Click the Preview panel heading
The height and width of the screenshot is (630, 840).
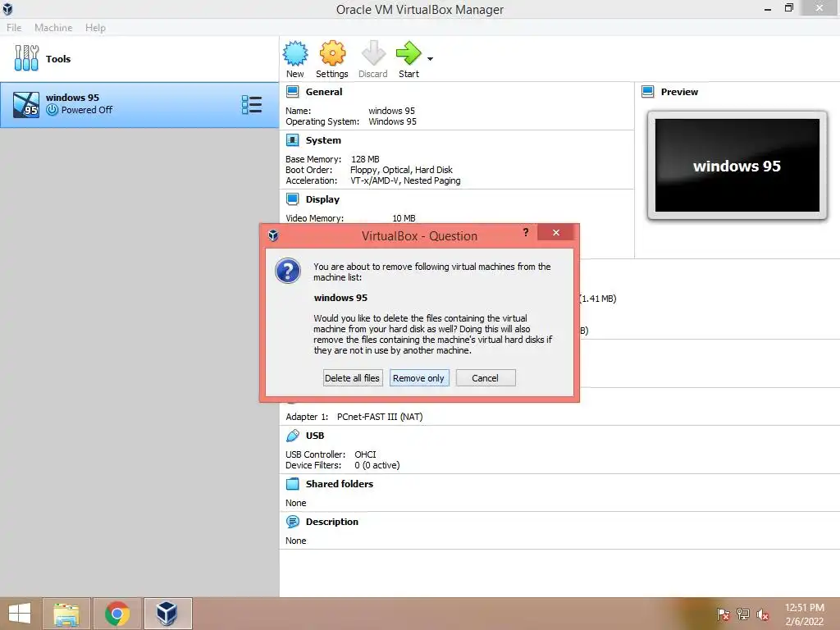(x=679, y=92)
